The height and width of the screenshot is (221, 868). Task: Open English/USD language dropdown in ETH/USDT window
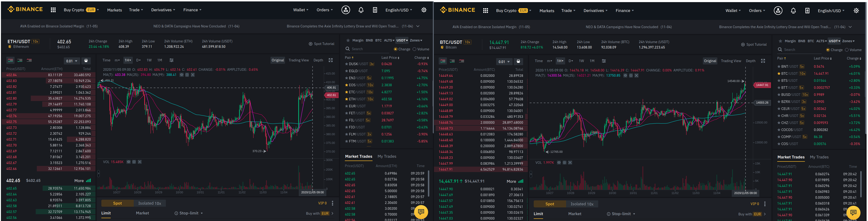399,10
